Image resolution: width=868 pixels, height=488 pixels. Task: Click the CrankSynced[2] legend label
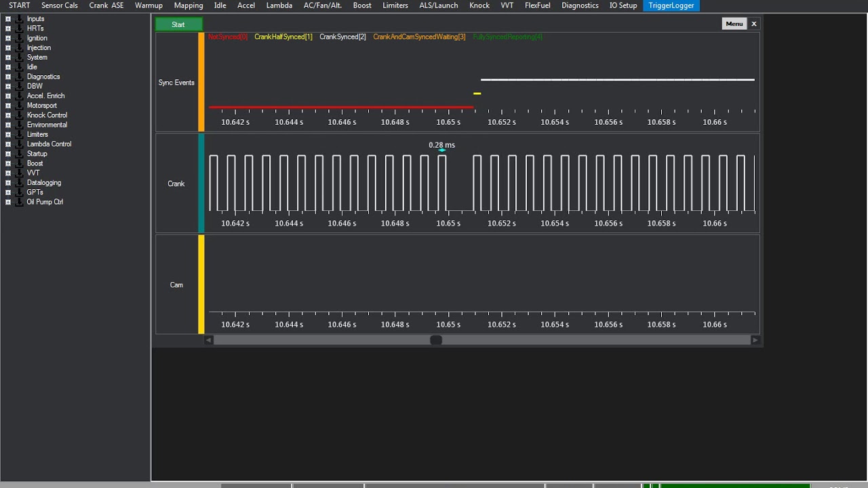[x=342, y=37]
